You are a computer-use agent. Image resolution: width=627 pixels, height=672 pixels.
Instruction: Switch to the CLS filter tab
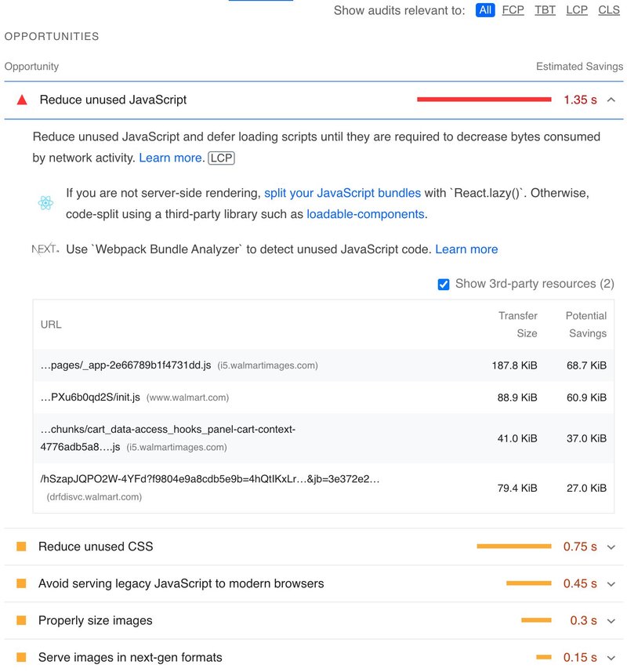[x=610, y=10]
